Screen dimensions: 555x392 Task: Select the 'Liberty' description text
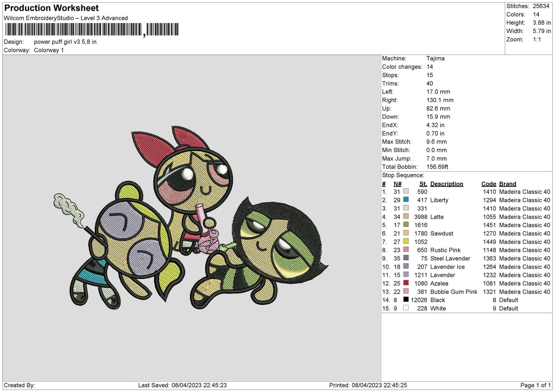(439, 200)
